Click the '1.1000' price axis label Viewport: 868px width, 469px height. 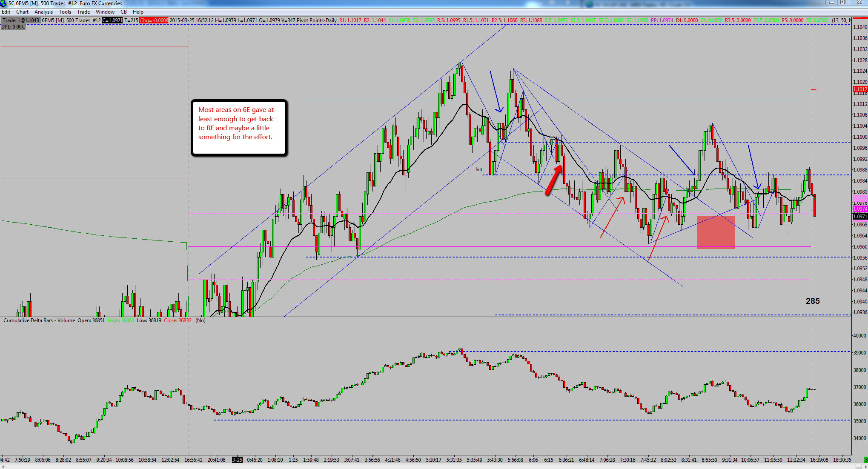click(860, 137)
